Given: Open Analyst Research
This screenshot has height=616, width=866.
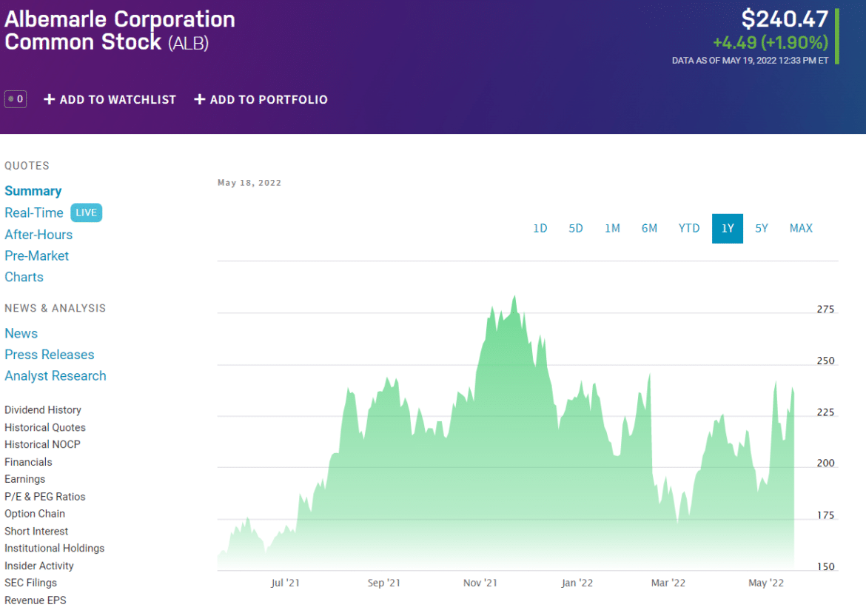Looking at the screenshot, I should pos(56,375).
